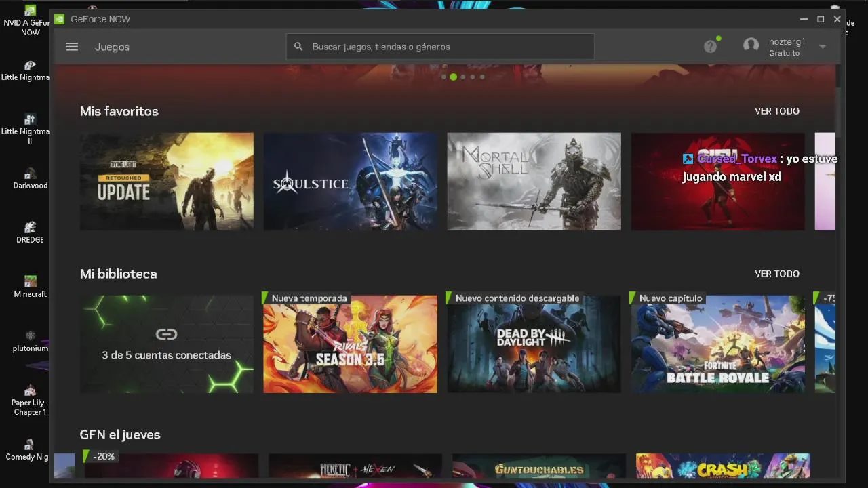Image resolution: width=868 pixels, height=488 pixels.
Task: Select the first carousel page dot
Action: click(x=443, y=77)
